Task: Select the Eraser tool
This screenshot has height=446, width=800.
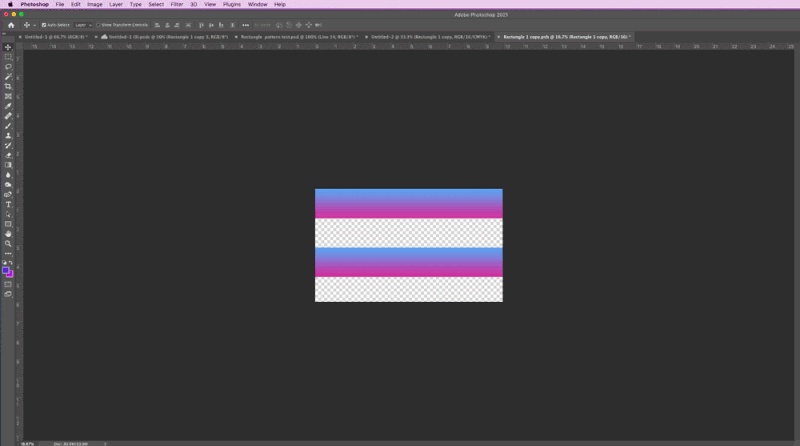Action: [x=8, y=155]
